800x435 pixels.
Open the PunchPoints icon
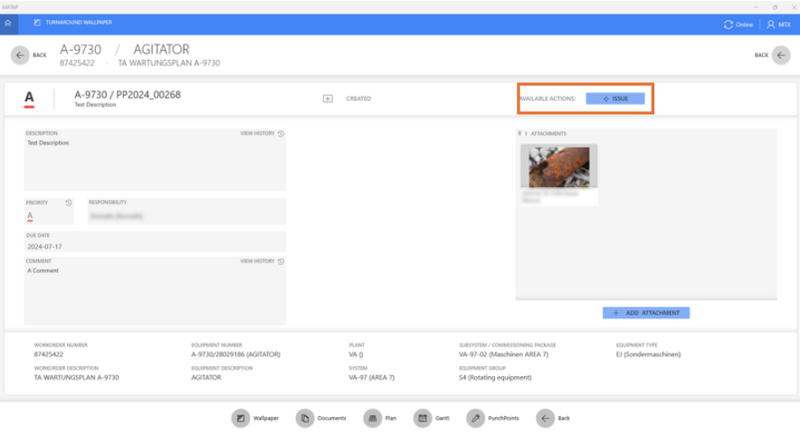coord(476,418)
